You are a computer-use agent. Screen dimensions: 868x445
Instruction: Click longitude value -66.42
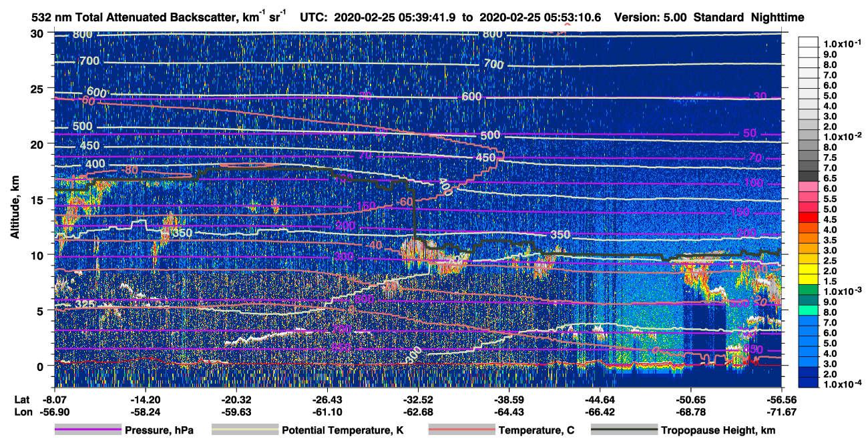click(x=600, y=412)
